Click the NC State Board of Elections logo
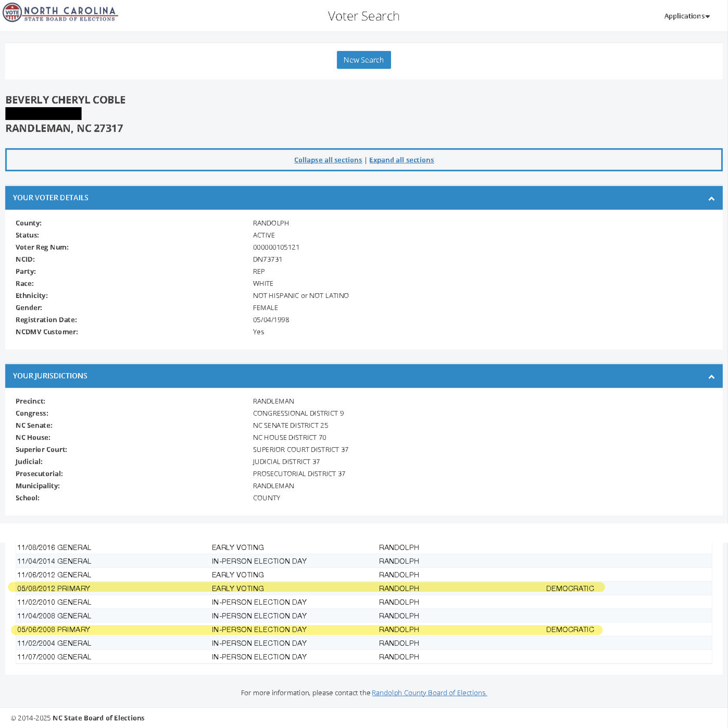This screenshot has width=728, height=728. [x=60, y=13]
